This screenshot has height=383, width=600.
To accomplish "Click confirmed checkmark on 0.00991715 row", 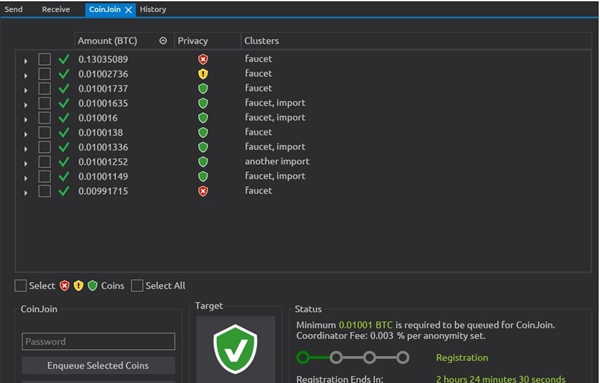I will pos(64,191).
